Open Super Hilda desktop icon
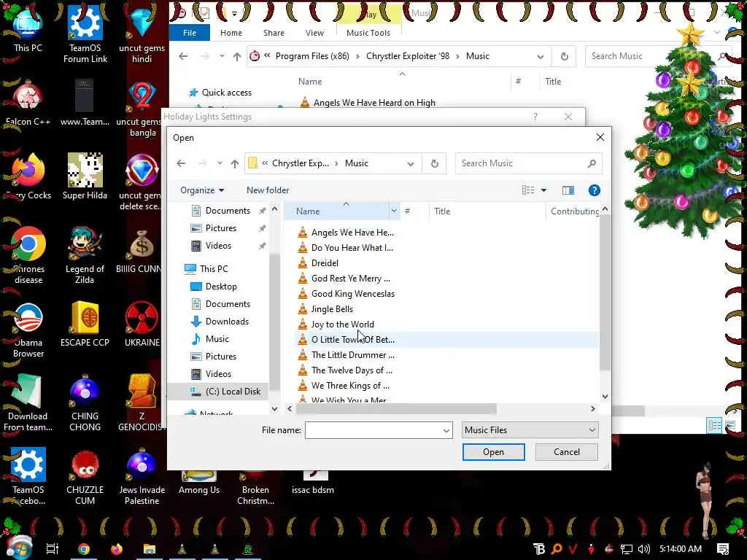This screenshot has width=747, height=560. tap(85, 177)
